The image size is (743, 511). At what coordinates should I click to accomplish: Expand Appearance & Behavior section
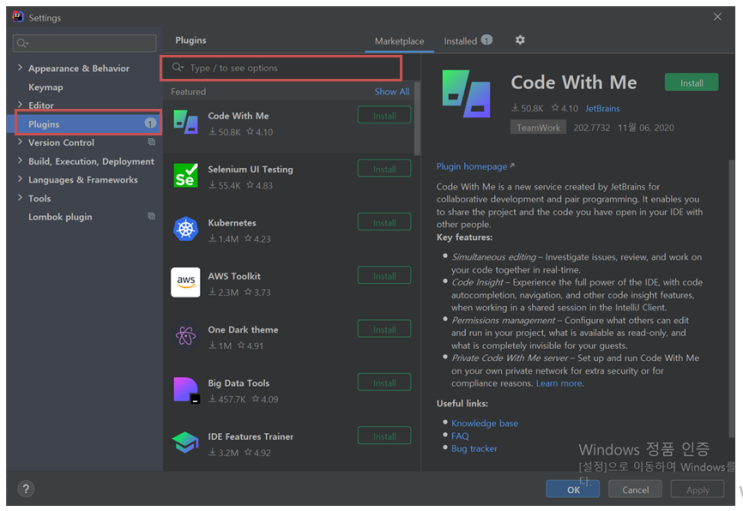pos(20,67)
